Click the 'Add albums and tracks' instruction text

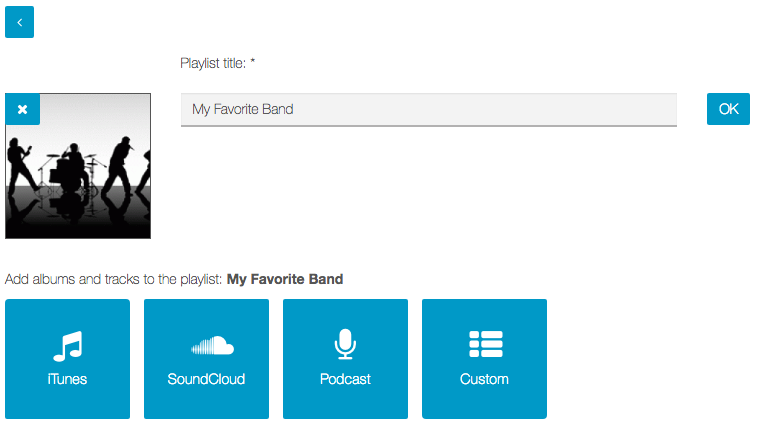[113, 279]
